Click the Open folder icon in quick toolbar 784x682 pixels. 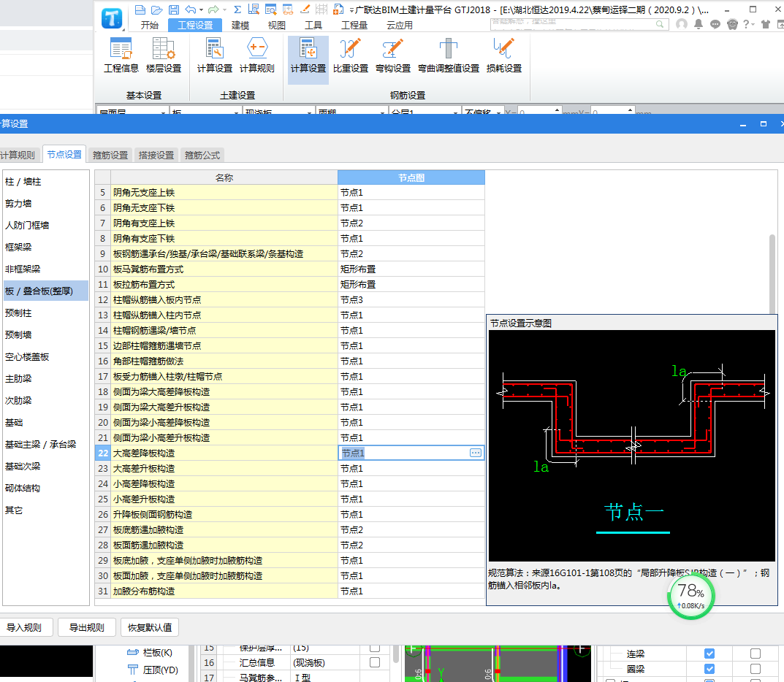point(157,9)
